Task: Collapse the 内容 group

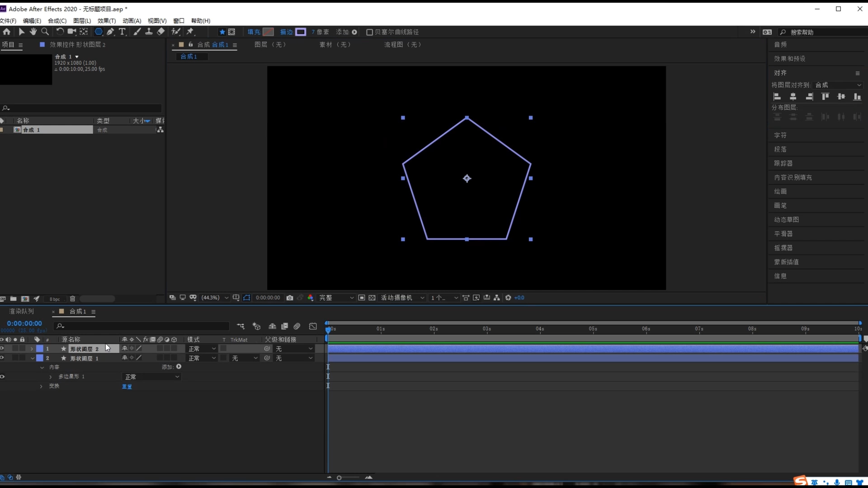Action: click(x=42, y=367)
